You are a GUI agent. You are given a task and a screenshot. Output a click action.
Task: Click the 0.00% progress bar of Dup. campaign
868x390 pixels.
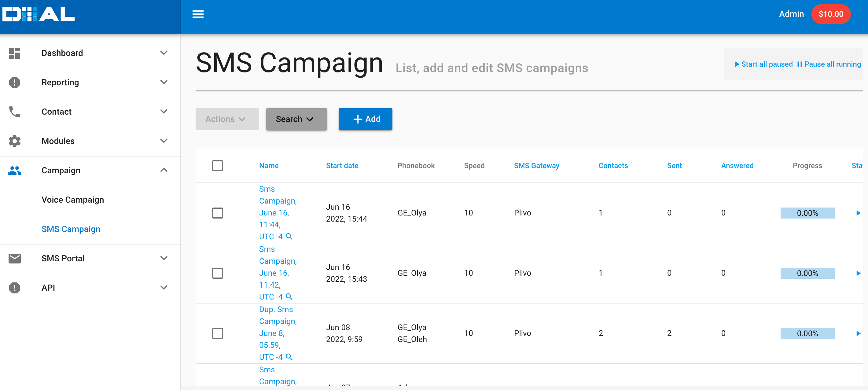[x=807, y=333]
